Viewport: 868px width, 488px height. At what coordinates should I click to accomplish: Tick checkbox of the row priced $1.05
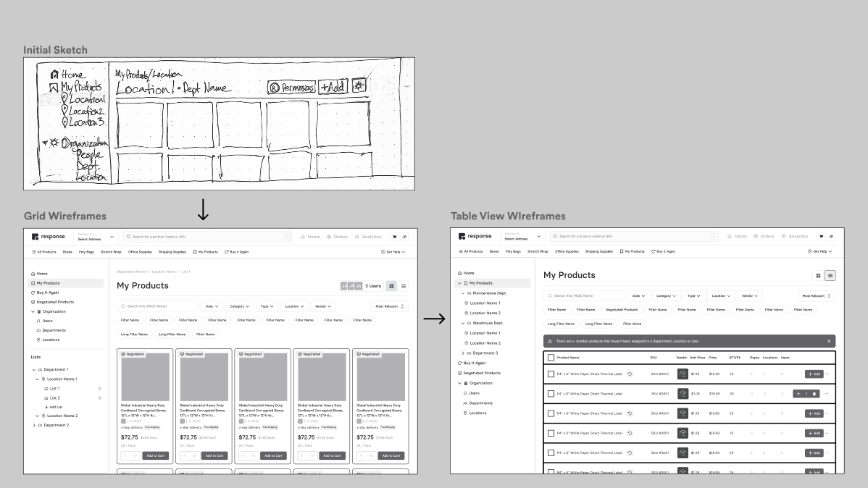(x=551, y=394)
